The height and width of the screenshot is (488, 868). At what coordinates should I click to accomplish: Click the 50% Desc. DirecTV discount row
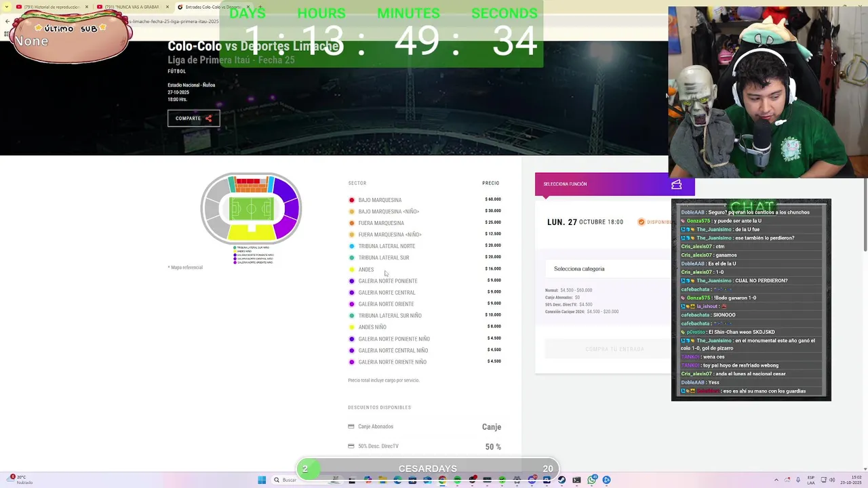coord(425,447)
